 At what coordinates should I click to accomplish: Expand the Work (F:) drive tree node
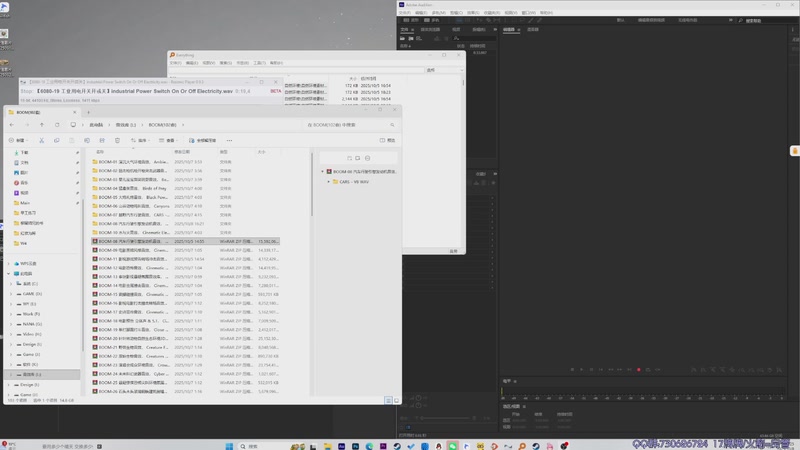[x=11, y=314]
